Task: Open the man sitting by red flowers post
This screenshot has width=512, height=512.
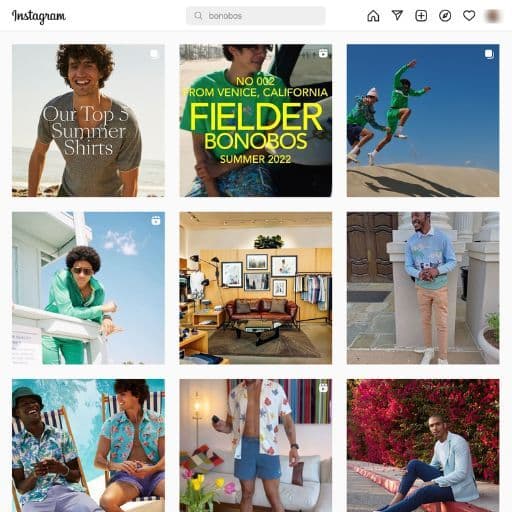Action: click(x=423, y=446)
